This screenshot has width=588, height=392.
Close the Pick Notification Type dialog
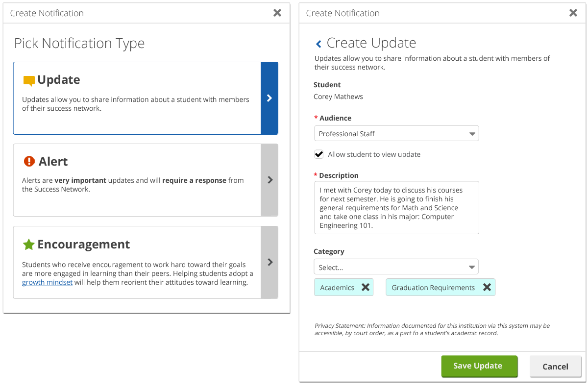click(277, 13)
